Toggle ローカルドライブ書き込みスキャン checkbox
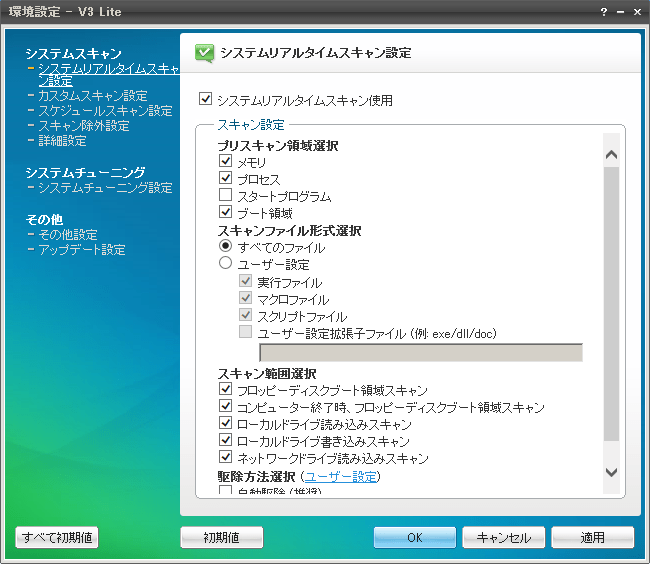Image resolution: width=650 pixels, height=564 pixels. (226, 440)
